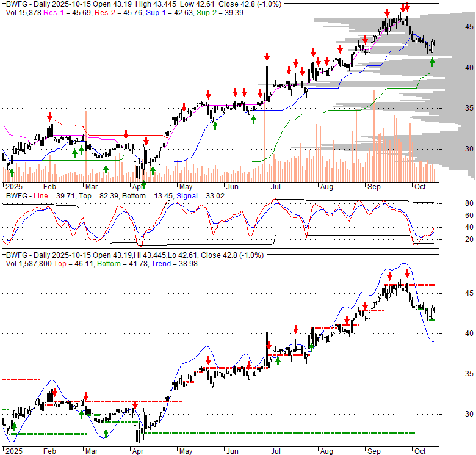This screenshot has height=455, width=476.
Task: Click the '45' price label on top chart axis
Action: (x=469, y=27)
